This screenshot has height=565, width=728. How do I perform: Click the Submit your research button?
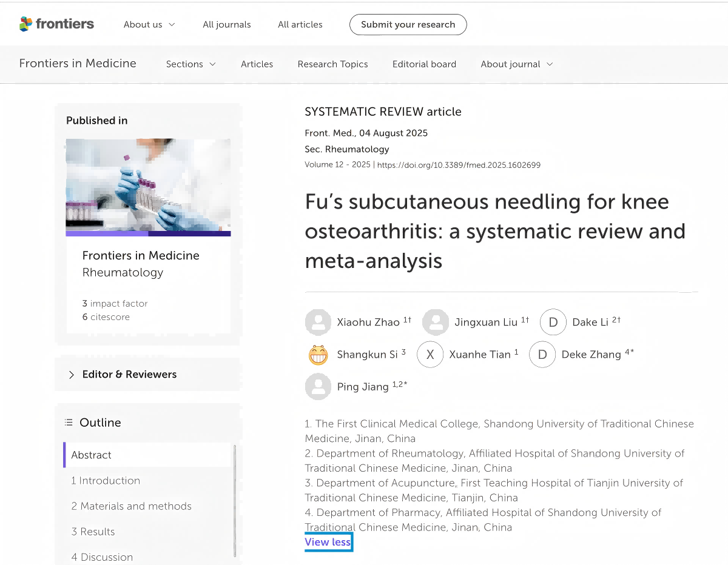408,25
